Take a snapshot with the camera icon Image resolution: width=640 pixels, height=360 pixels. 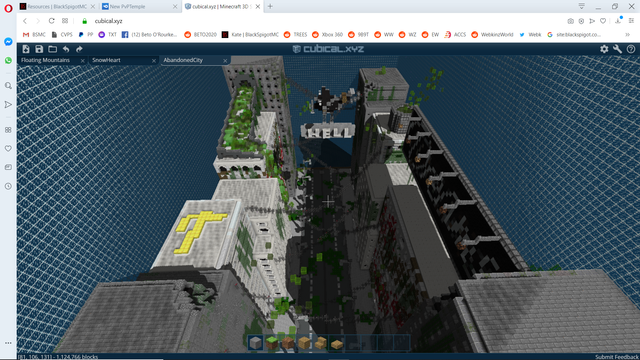coord(571,21)
